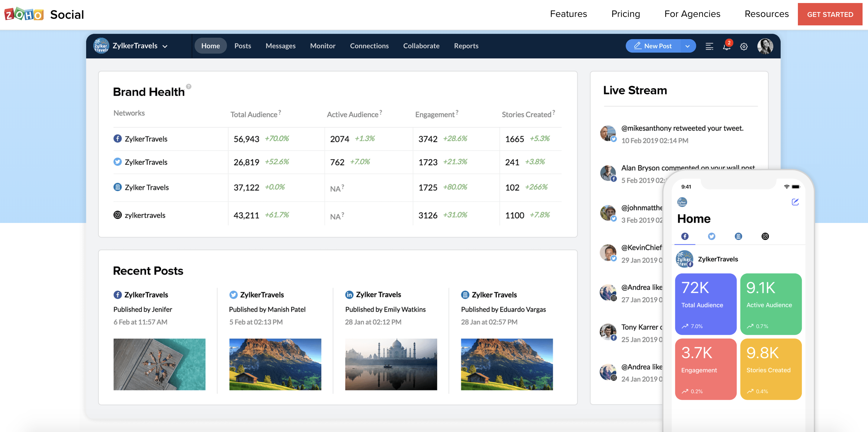The height and width of the screenshot is (432, 868).
Task: Open Manish Patel's mountain photo thumbnail
Action: coord(275,364)
